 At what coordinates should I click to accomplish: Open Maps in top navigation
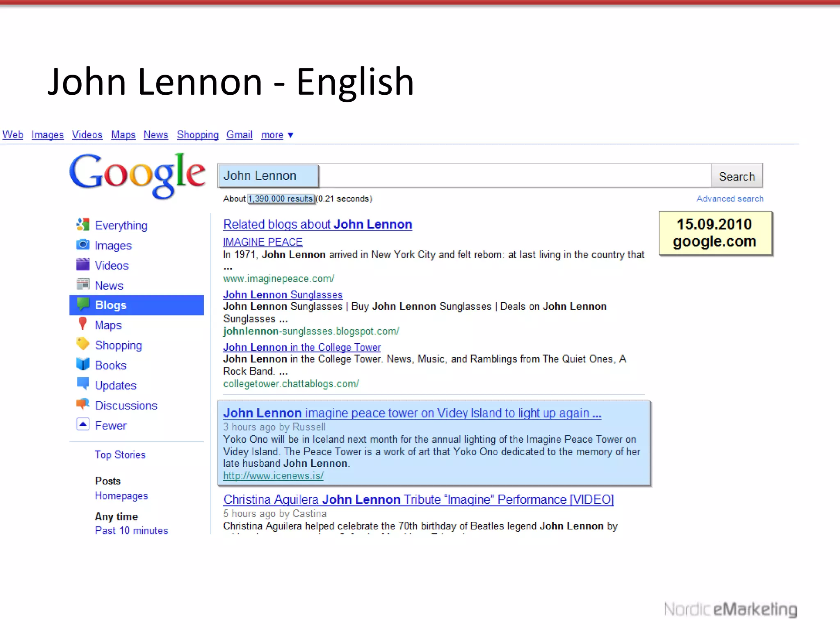point(123,135)
